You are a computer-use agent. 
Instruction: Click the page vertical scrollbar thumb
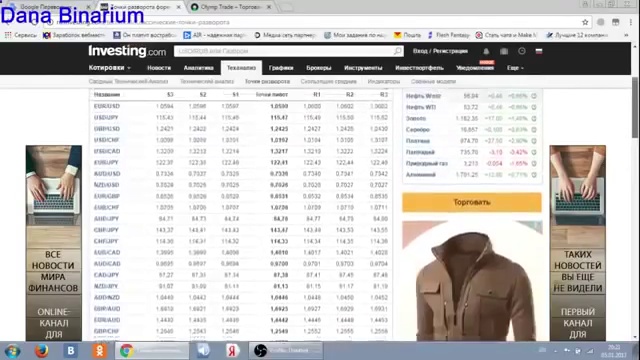(x=635, y=107)
